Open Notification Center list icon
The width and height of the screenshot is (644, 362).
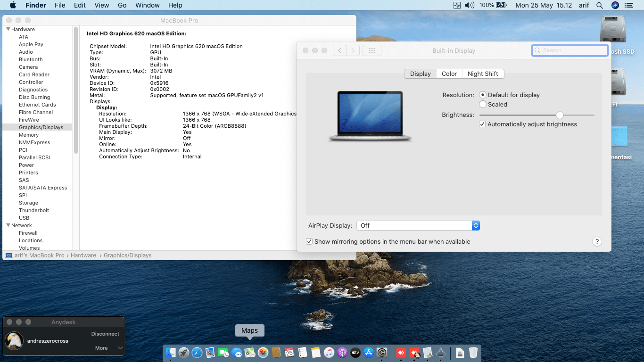click(628, 5)
